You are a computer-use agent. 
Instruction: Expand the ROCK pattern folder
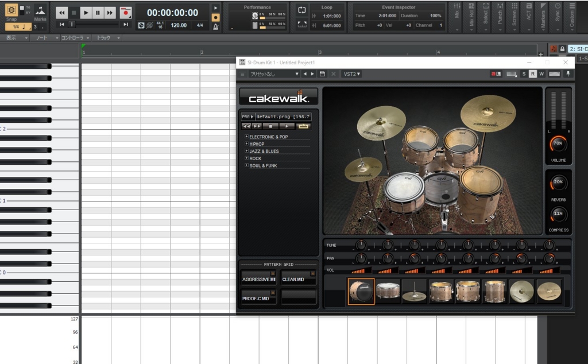(x=246, y=158)
